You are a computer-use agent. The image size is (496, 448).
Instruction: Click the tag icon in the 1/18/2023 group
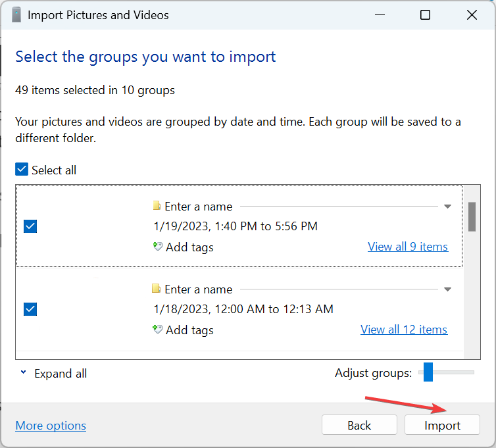point(157,330)
